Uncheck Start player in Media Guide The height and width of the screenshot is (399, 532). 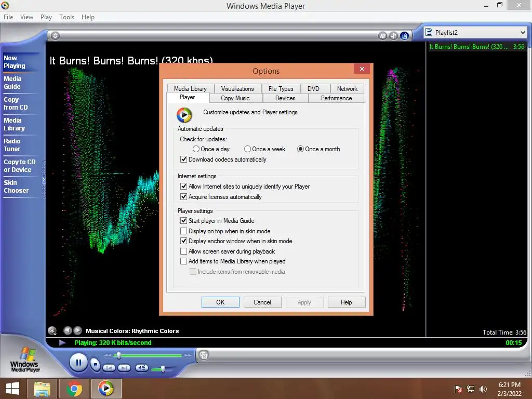click(217, 220)
